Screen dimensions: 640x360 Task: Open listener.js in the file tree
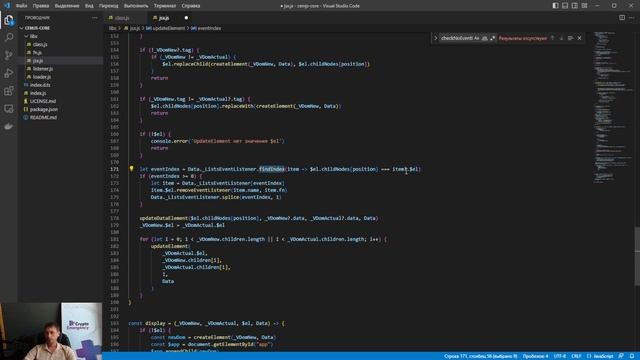(x=43, y=69)
